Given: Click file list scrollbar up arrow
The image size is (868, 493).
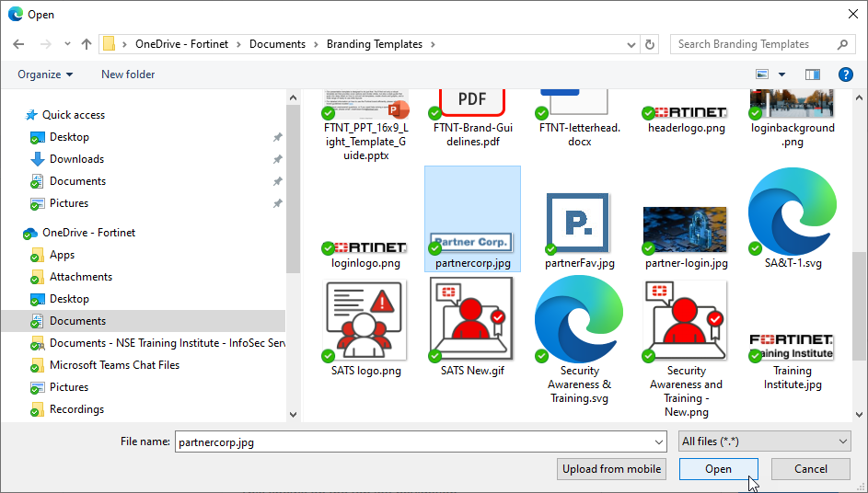Looking at the screenshot, I should click(x=859, y=97).
